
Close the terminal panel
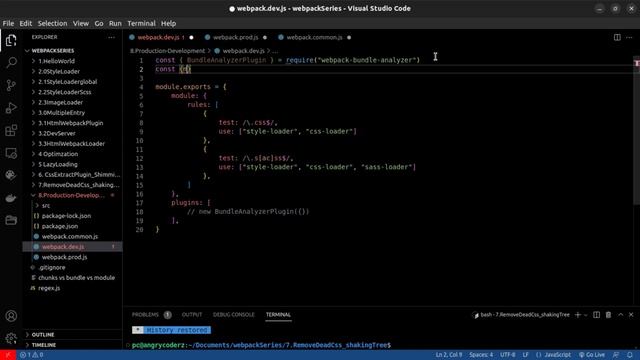coord(631,315)
